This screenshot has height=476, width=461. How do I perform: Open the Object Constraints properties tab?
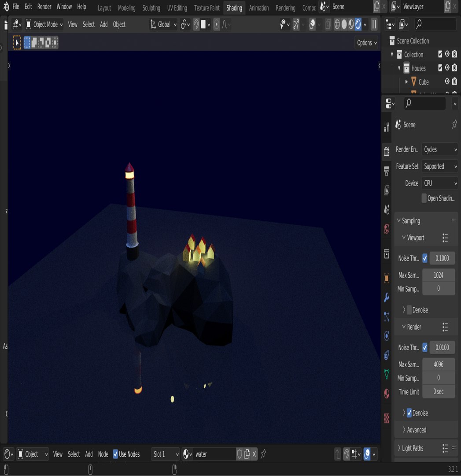387,355
